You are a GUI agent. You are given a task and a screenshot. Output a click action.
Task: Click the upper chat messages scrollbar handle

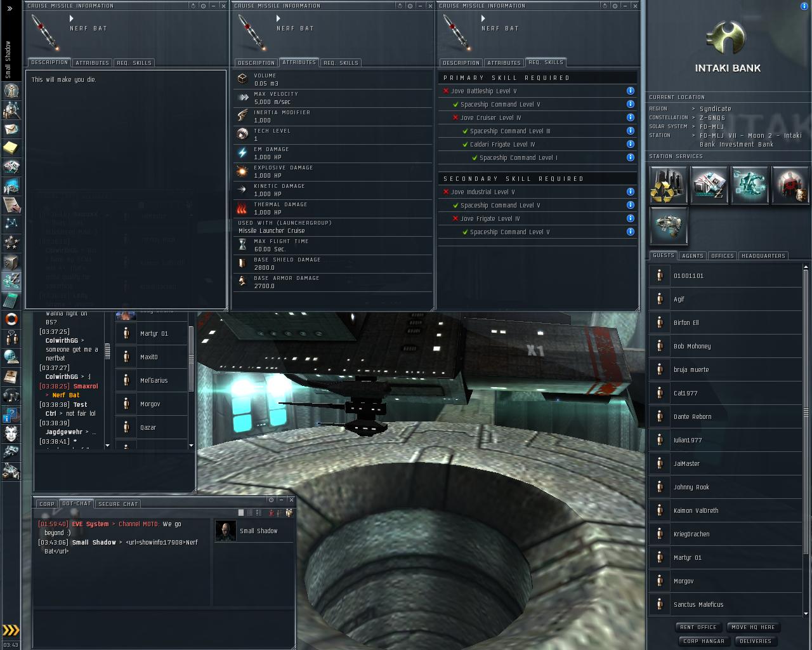107,351
